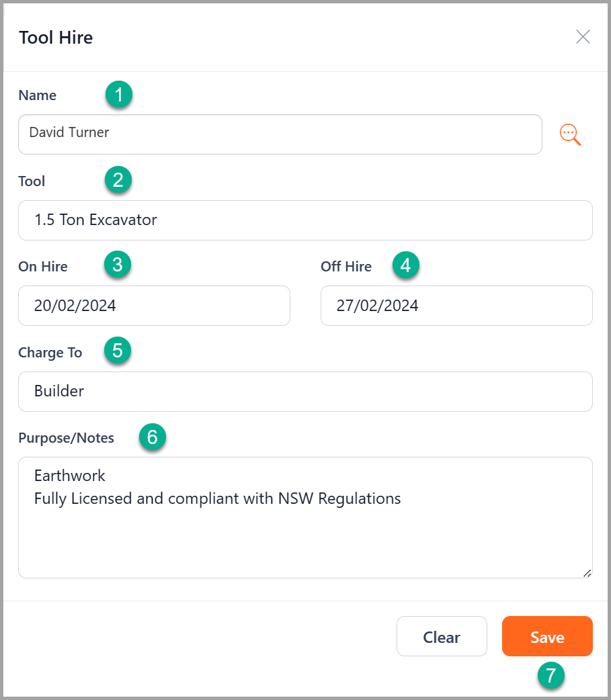Image resolution: width=611 pixels, height=700 pixels.
Task: Focus the Name field with David Turner
Action: click(280, 134)
